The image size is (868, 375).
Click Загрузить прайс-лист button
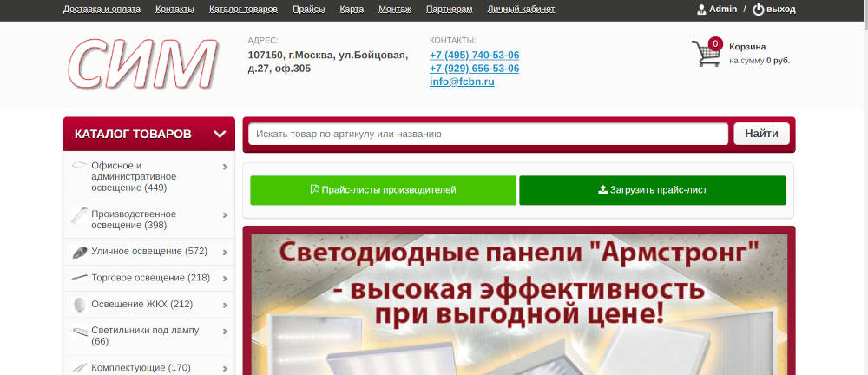click(x=653, y=190)
